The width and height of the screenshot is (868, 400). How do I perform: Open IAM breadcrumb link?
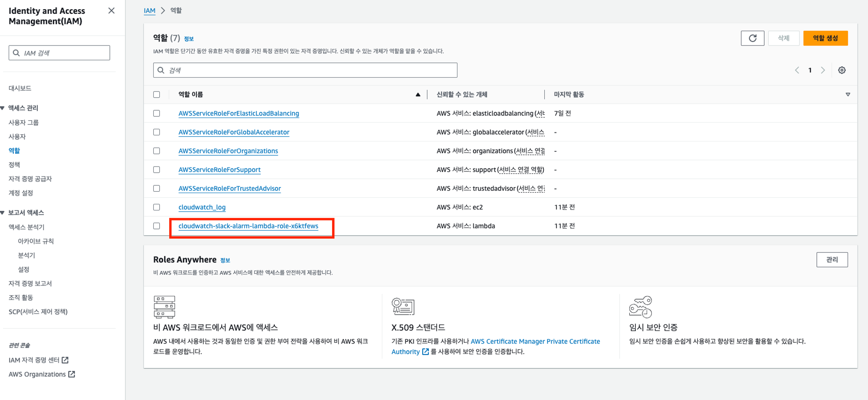coord(150,10)
